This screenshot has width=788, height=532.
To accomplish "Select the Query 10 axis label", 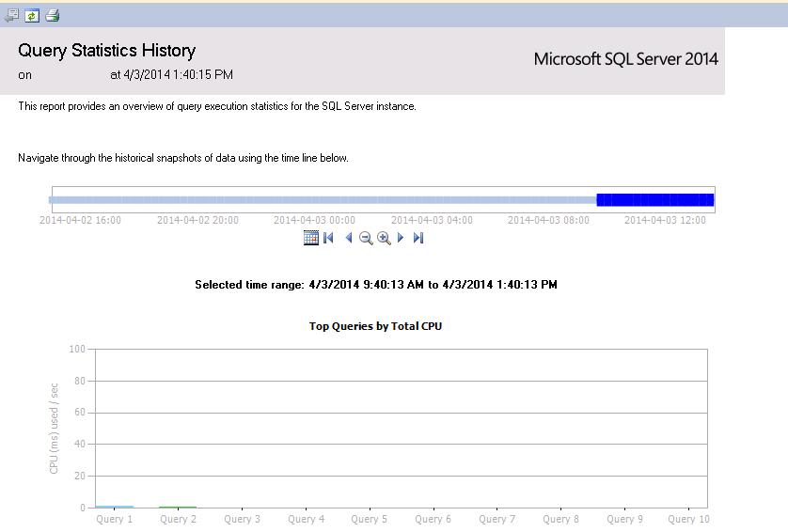I will 688,519.
